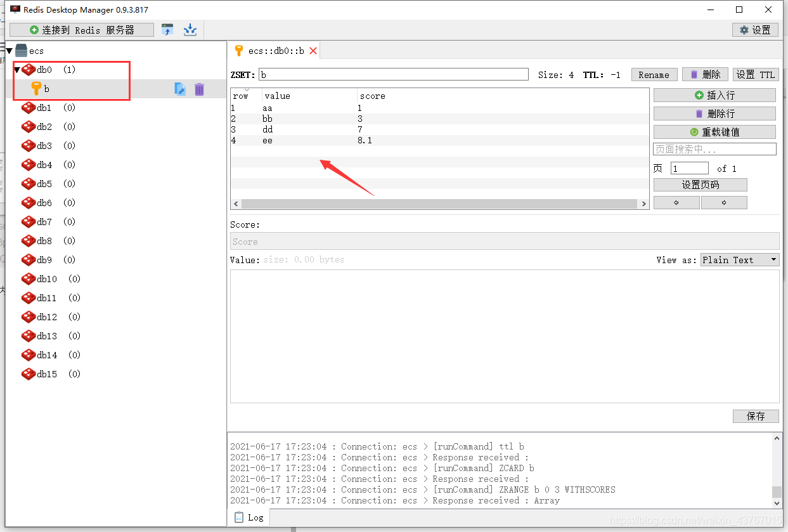Click the insert row button
Image resolution: width=788 pixels, height=532 pixels.
pyautogui.click(x=714, y=95)
